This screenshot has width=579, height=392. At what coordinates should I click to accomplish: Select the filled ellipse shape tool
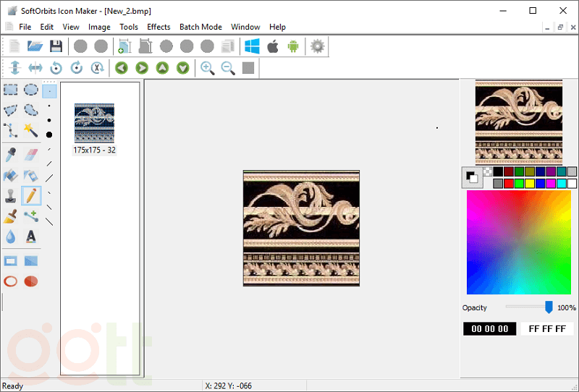(x=31, y=281)
